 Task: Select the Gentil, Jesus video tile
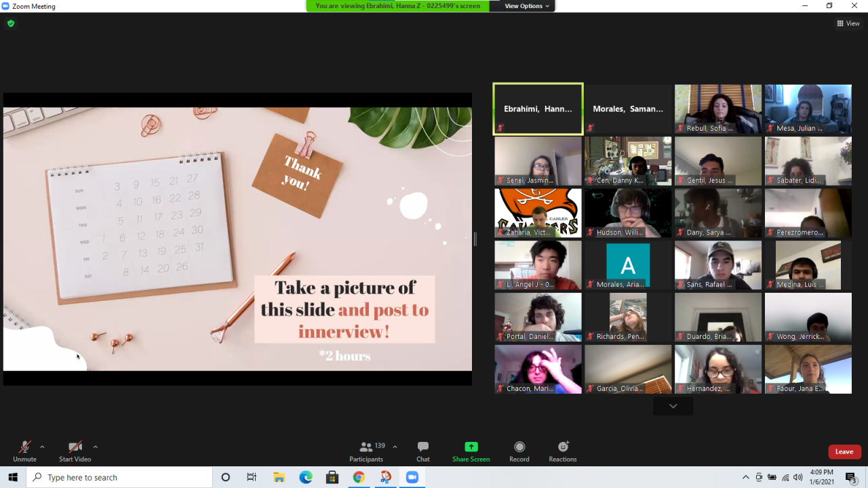coord(718,161)
